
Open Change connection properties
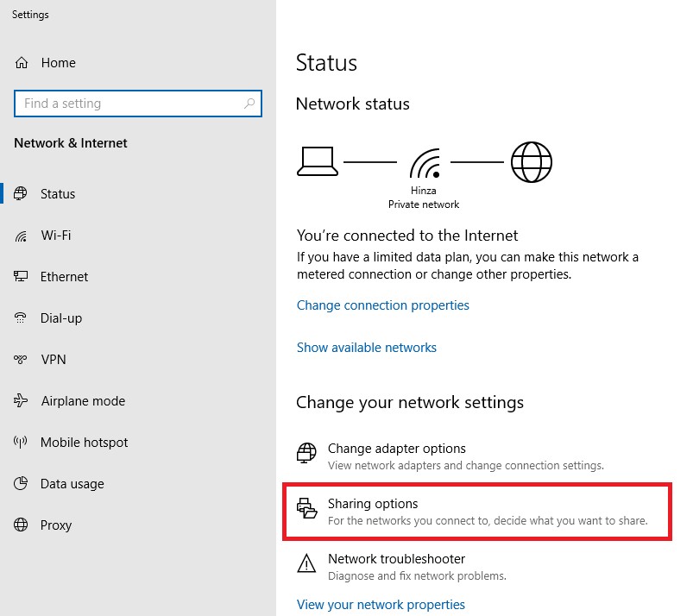pos(383,305)
